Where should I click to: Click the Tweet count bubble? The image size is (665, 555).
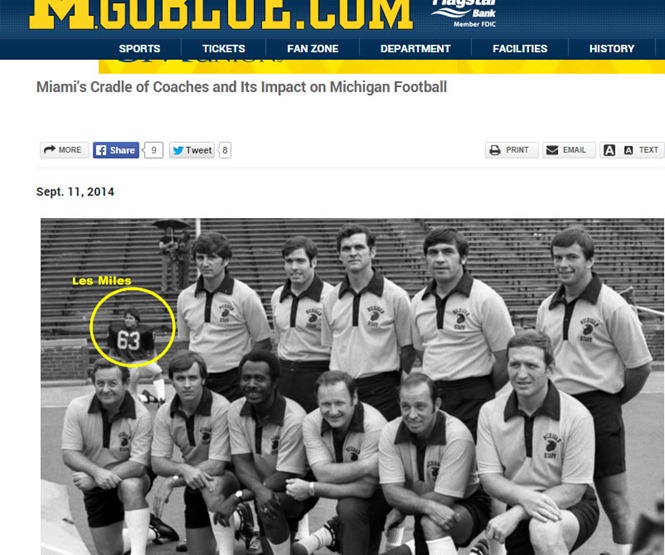point(225,150)
